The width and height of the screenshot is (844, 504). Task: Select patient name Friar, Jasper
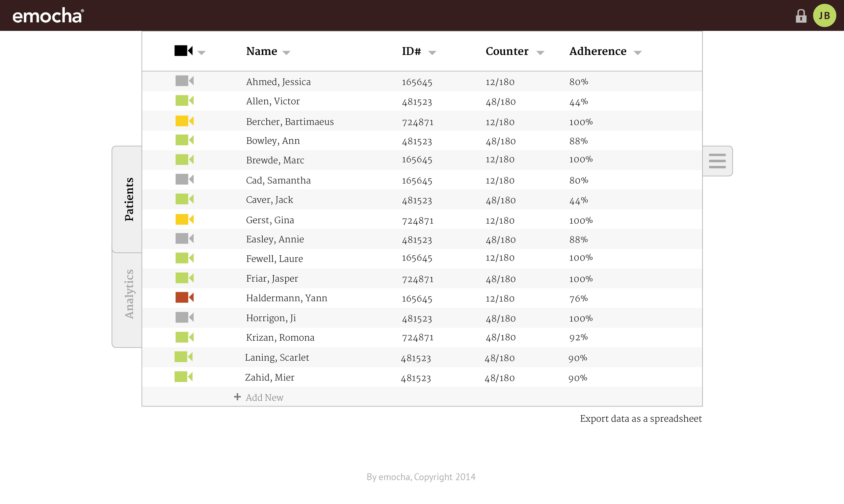pos(272,279)
